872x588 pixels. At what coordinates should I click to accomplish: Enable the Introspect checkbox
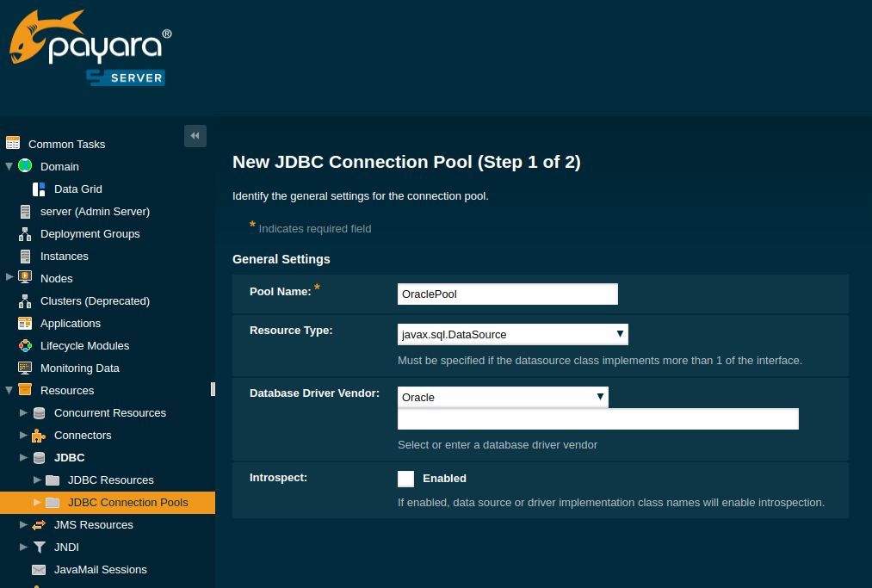[405, 479]
